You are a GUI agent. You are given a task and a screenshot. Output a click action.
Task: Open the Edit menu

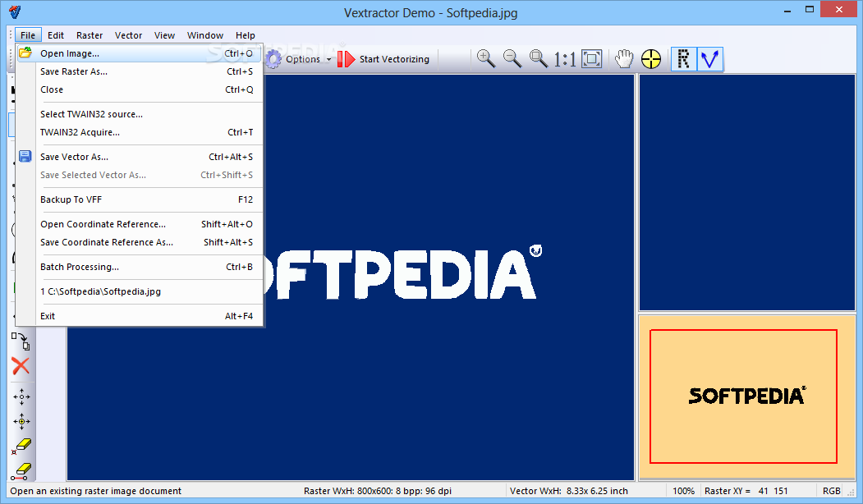56,35
